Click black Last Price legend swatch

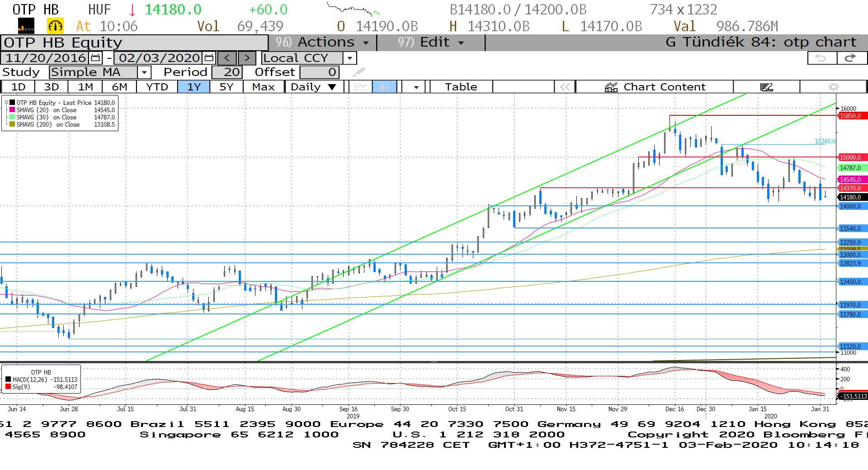pos(12,103)
